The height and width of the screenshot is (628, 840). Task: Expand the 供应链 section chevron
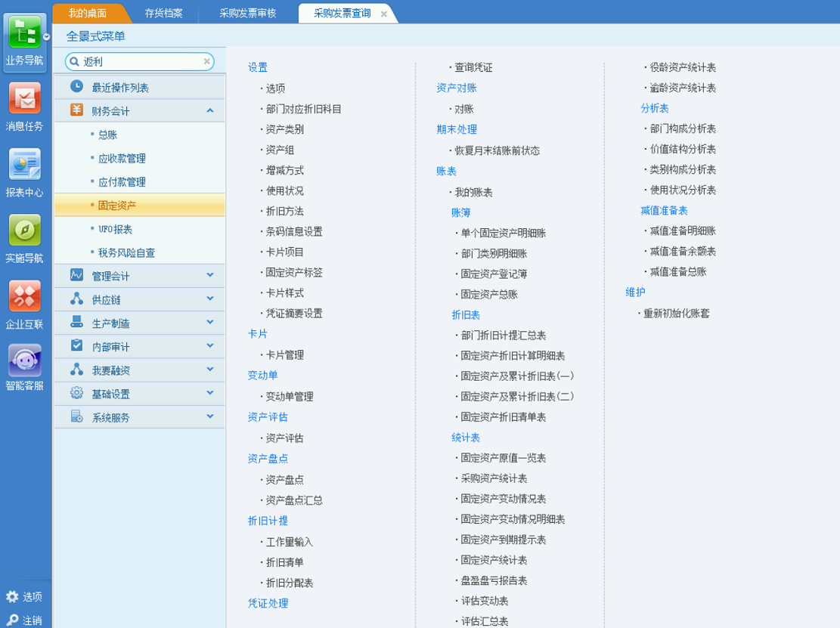tap(210, 299)
